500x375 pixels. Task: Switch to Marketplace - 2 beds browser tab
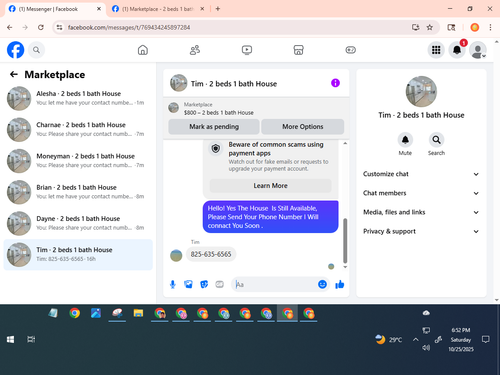pos(157,9)
